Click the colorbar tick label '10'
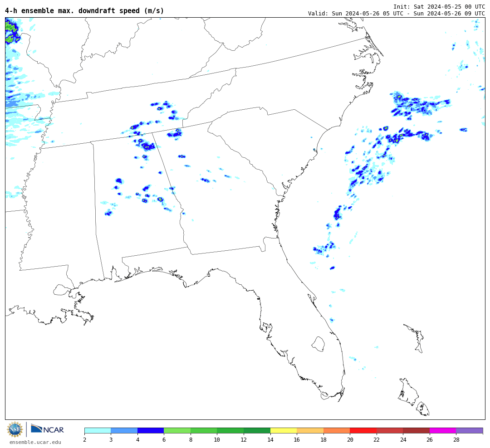 (x=217, y=439)
